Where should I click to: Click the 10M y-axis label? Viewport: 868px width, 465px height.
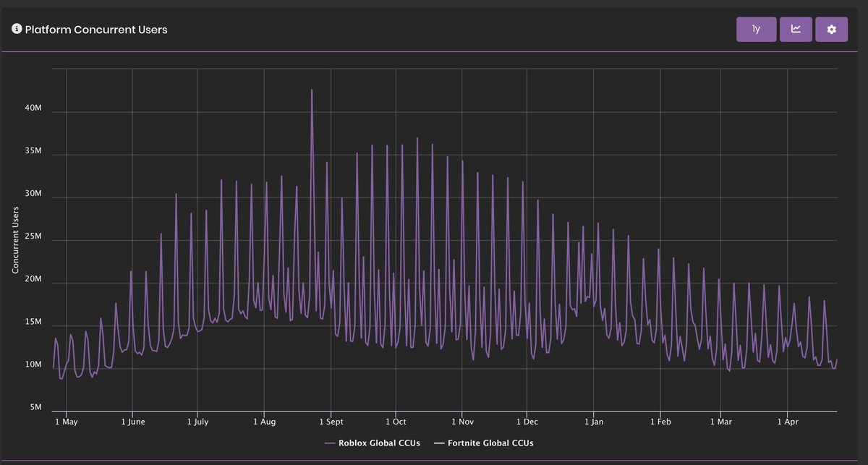(34, 365)
